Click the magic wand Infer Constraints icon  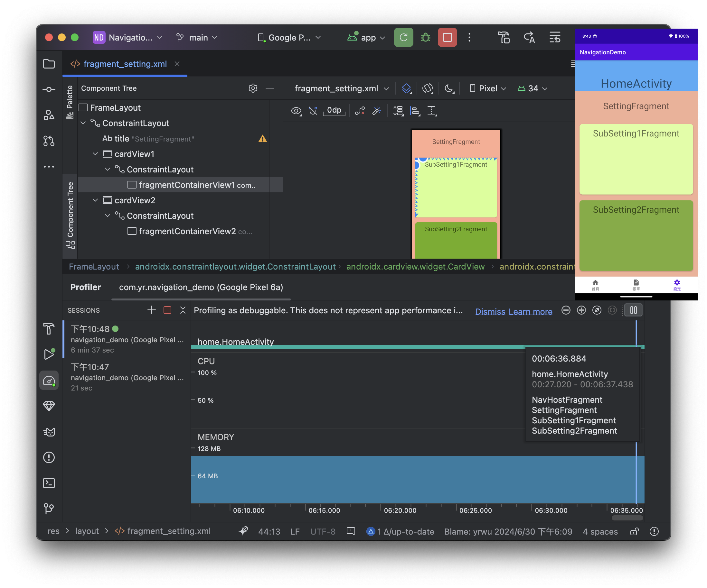377,110
